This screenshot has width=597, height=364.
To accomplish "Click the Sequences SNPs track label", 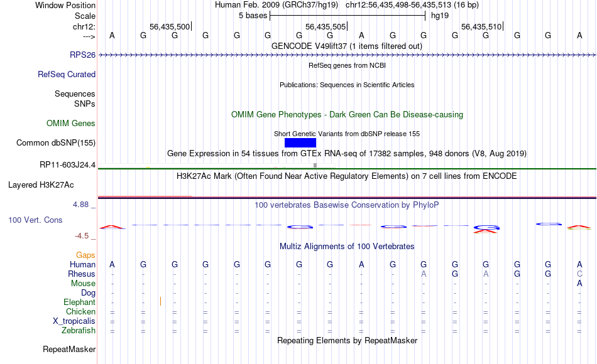I will pyautogui.click(x=75, y=99).
